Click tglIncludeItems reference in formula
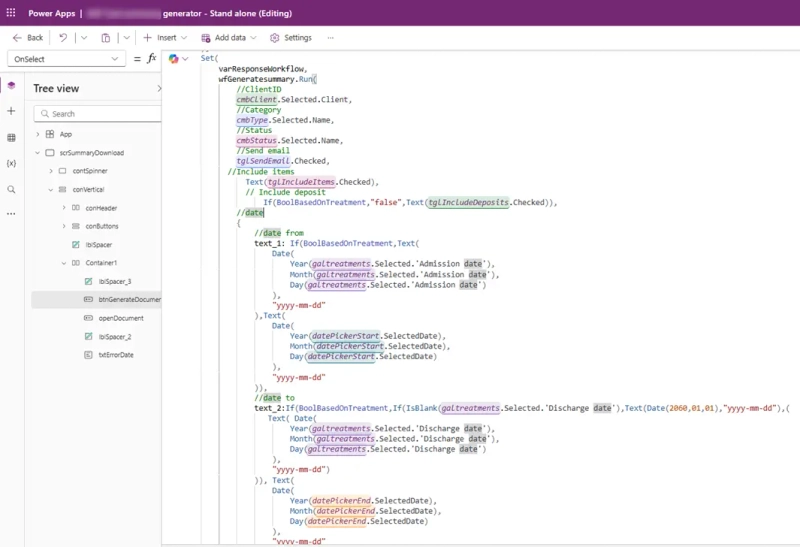The height and width of the screenshot is (547, 800). click(x=301, y=182)
